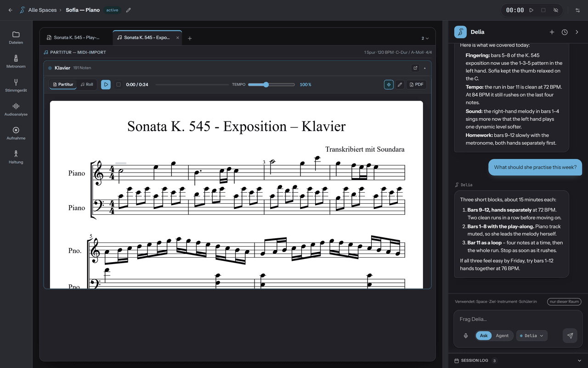Export the score as PDF
The width and height of the screenshot is (588, 368).
coord(416,85)
